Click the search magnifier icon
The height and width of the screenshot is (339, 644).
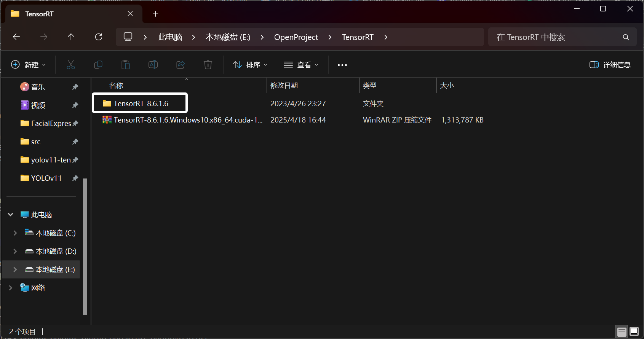pos(626,37)
